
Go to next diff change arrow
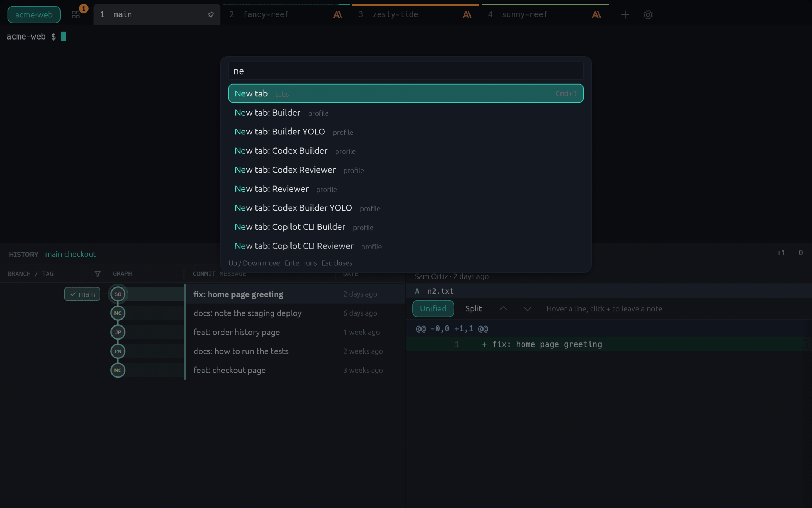point(527,308)
